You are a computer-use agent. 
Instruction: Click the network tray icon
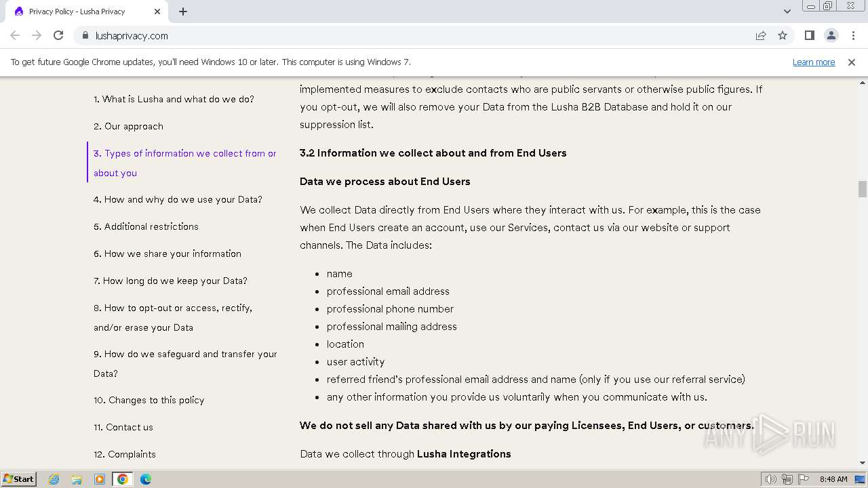click(787, 479)
